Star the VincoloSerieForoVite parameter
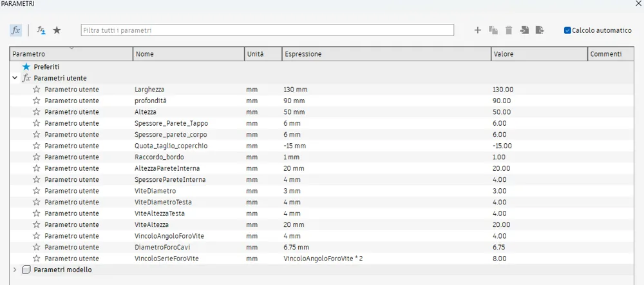 [x=36, y=259]
